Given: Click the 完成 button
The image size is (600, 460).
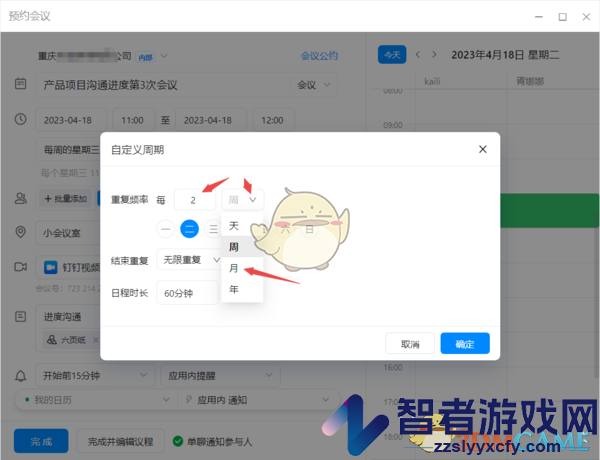Looking at the screenshot, I should coord(41,442).
